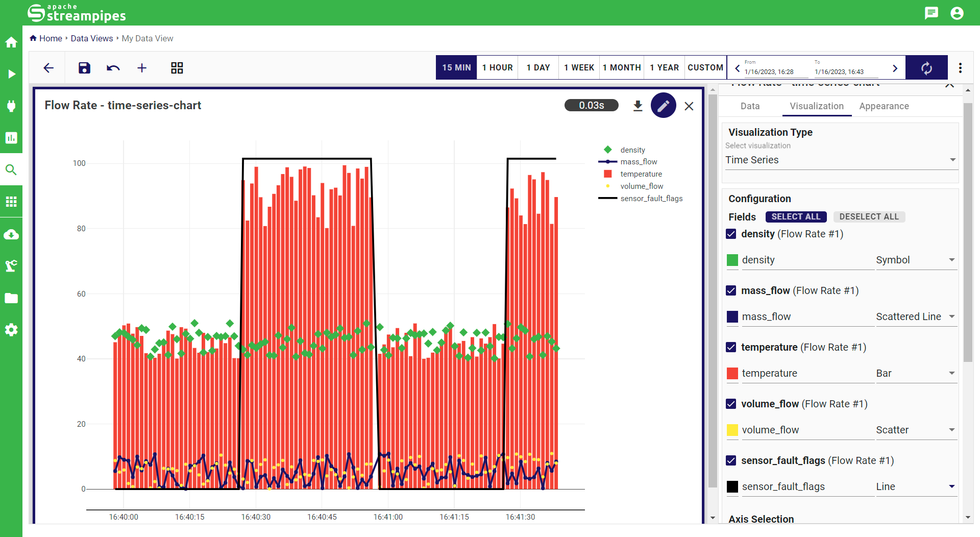Open the temperature Bar style dropdown
980x537 pixels.
click(916, 373)
